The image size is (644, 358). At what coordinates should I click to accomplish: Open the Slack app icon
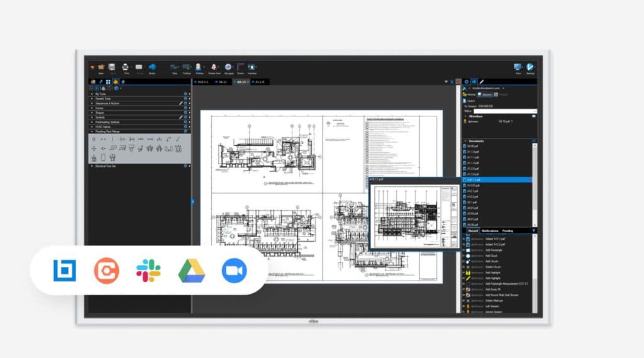148,271
